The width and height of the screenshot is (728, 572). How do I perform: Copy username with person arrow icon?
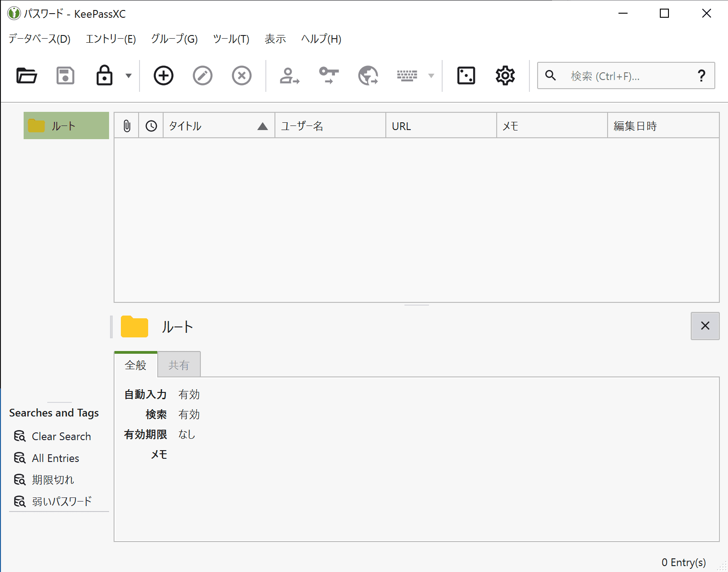point(289,75)
